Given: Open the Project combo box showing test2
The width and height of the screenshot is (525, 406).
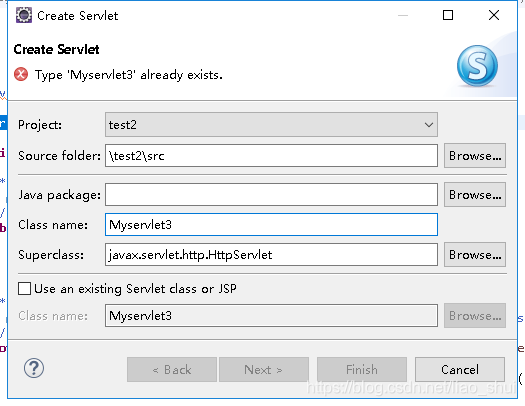Looking at the screenshot, I should tap(271, 125).
